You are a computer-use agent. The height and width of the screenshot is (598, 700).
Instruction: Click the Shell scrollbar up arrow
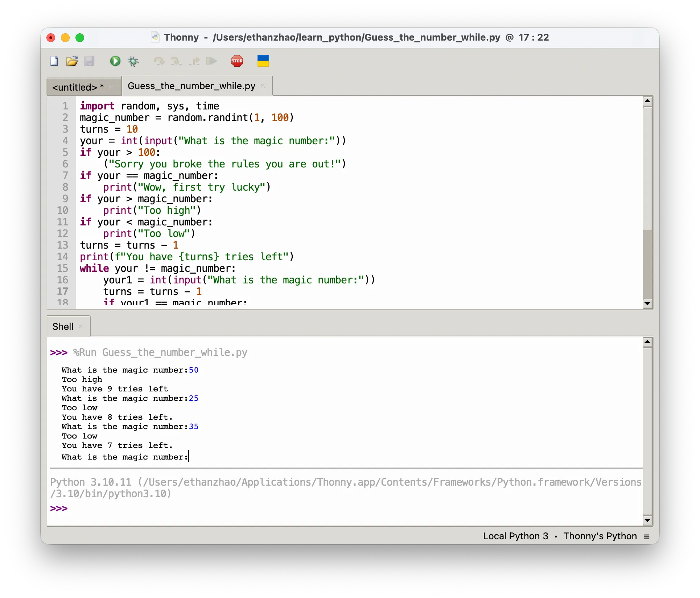(x=648, y=341)
